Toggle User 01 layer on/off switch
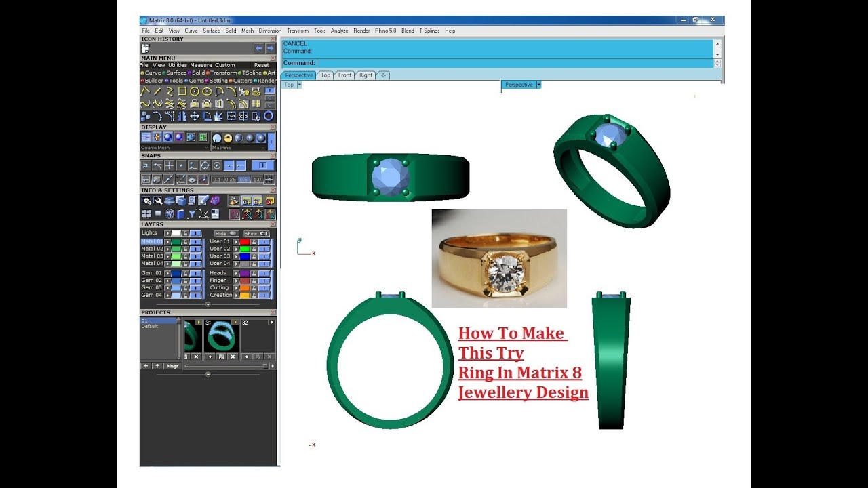Viewport: 868px width, 488px height. pyautogui.click(x=264, y=242)
